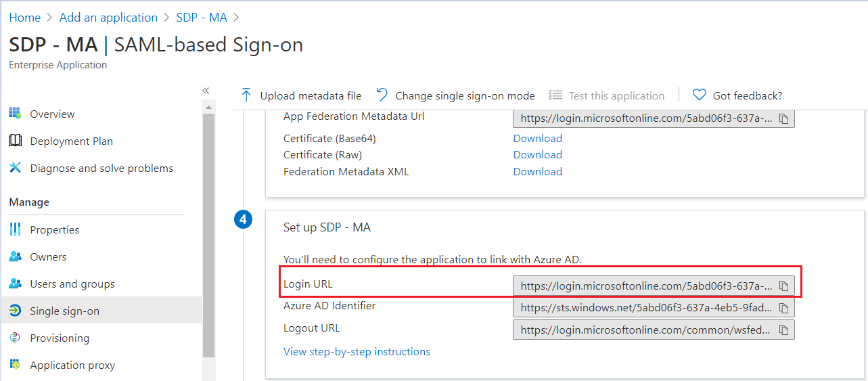The width and height of the screenshot is (868, 381).
Task: Open Deployment Plan page
Action: tap(71, 141)
